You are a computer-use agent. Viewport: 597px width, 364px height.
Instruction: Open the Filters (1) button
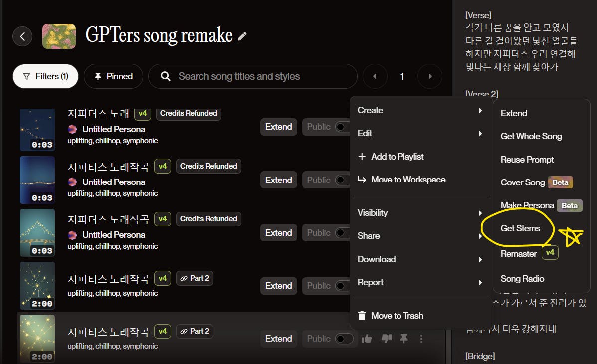pyautogui.click(x=46, y=76)
